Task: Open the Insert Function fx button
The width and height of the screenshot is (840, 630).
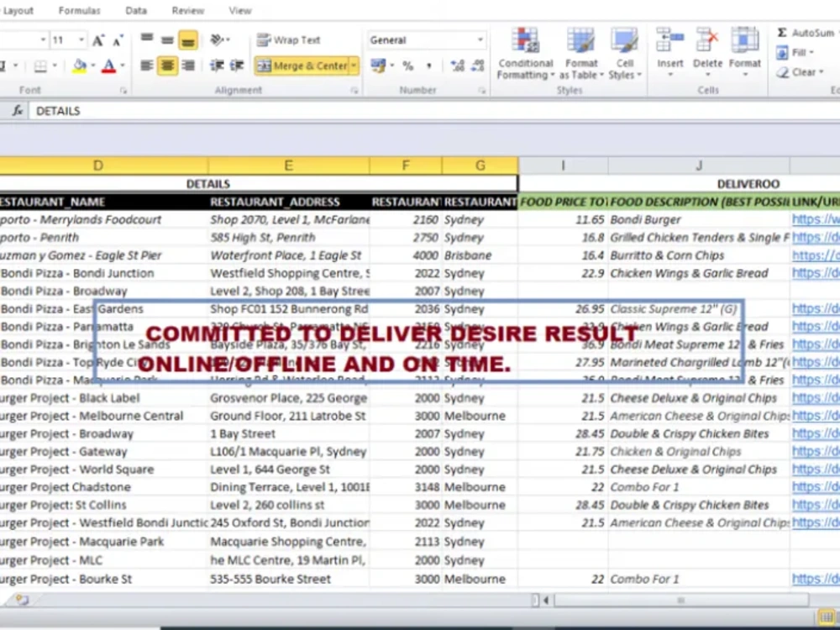Action: click(18, 110)
